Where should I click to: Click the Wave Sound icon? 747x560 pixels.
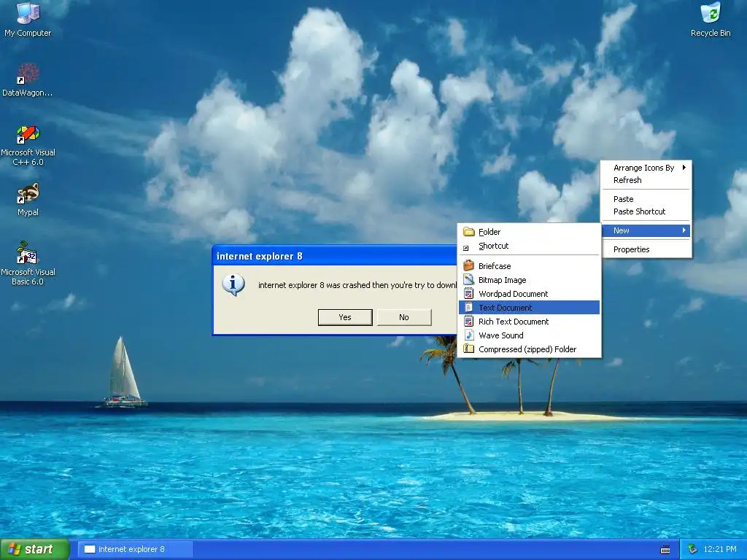(x=469, y=335)
